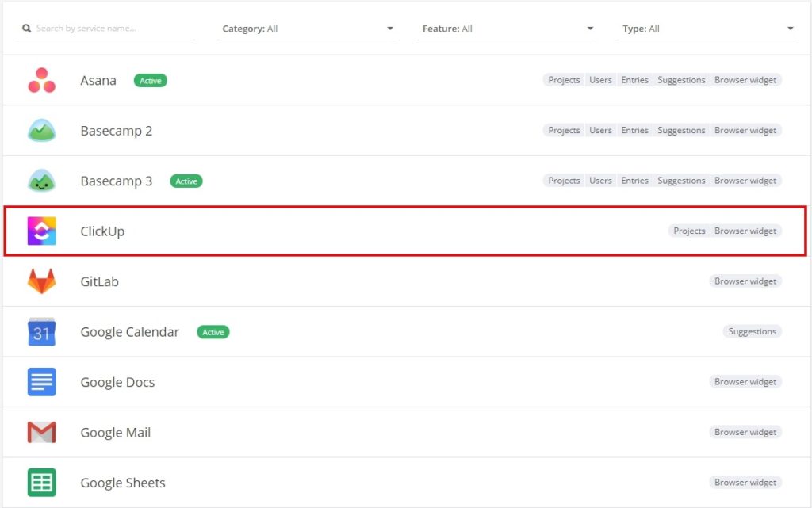
Task: Click the Projects tag in Basecamp 3 row
Action: 564,181
